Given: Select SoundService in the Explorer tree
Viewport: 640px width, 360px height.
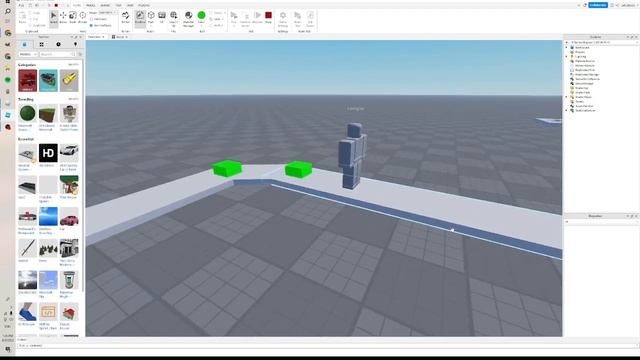Looking at the screenshot, I should [x=584, y=106].
